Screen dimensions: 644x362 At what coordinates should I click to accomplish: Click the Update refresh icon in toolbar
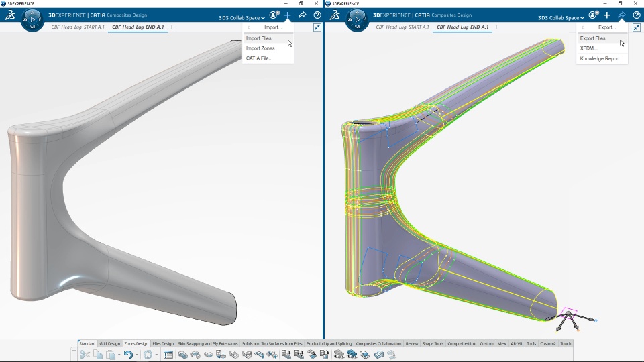click(148, 355)
